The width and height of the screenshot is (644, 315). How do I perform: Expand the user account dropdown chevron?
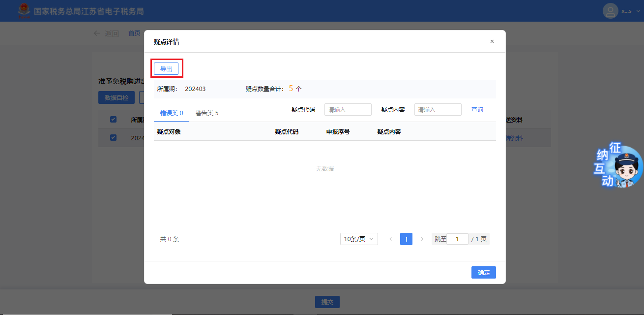638,11
